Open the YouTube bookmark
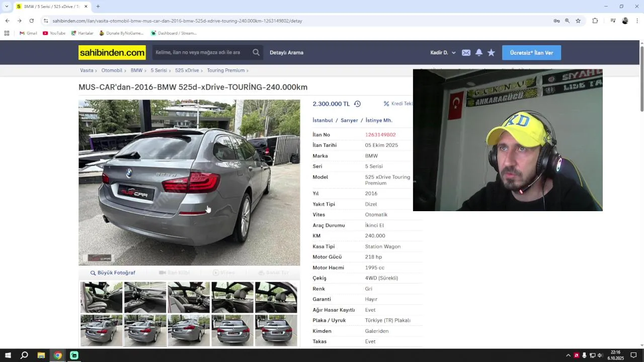This screenshot has width=644, height=362. point(54,33)
